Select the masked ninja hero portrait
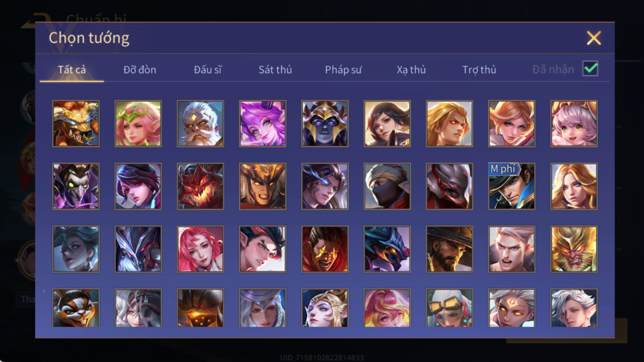This screenshot has width=644, height=362. (387, 186)
